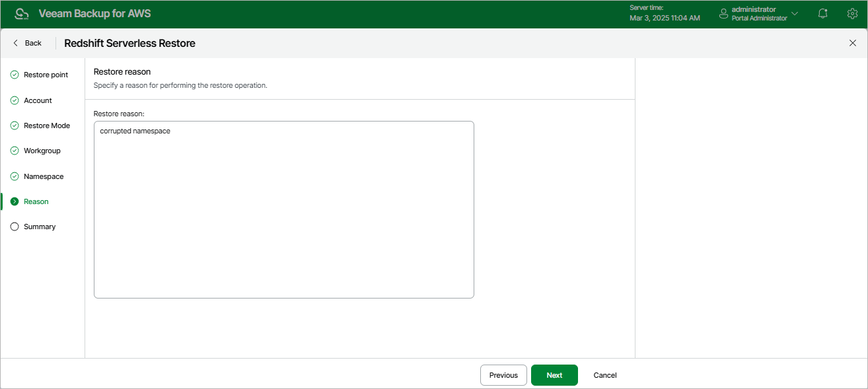Image resolution: width=868 pixels, height=389 pixels.
Task: Click 'Specify a reason for performing the restore operation' text
Action: tap(180, 85)
